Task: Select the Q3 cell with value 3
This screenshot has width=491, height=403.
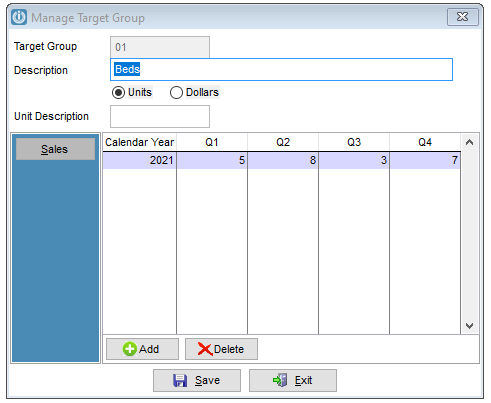Action: click(x=354, y=160)
